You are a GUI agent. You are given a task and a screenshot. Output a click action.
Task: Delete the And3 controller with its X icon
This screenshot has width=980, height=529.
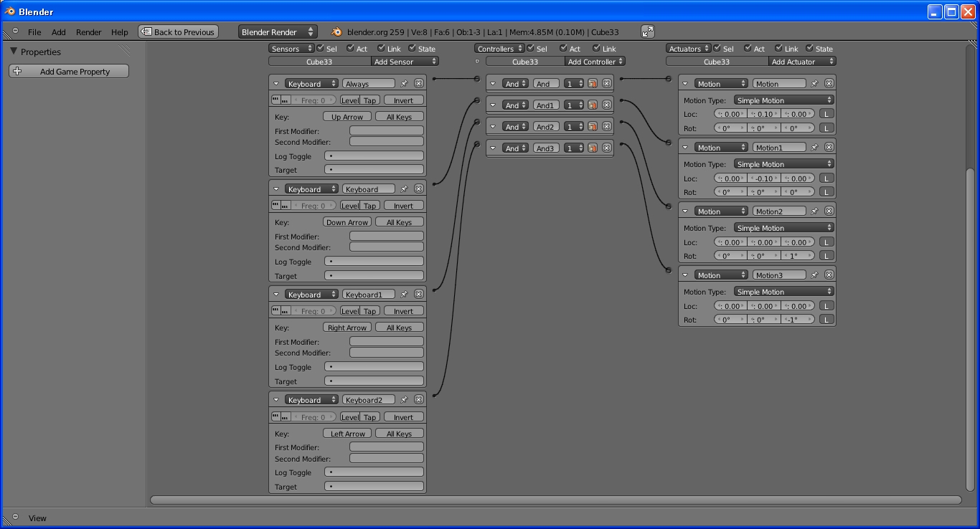(x=606, y=148)
